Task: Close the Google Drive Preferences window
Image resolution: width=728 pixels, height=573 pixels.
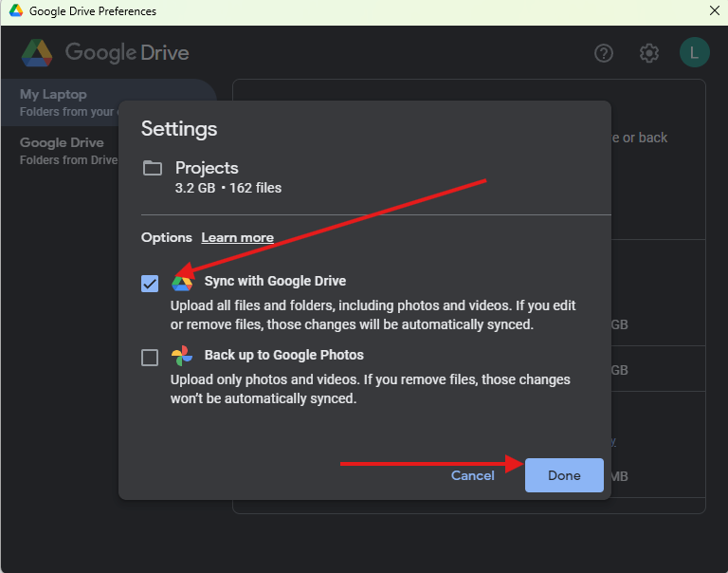Action: click(x=715, y=10)
